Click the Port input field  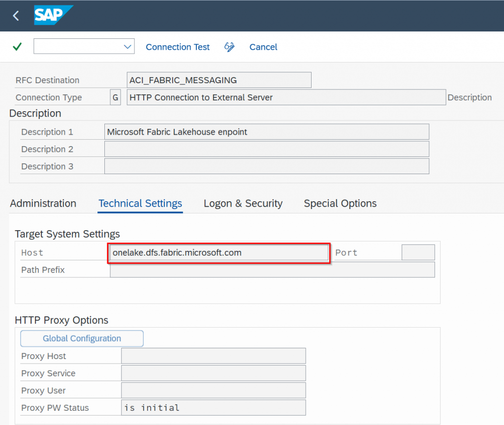(x=418, y=252)
